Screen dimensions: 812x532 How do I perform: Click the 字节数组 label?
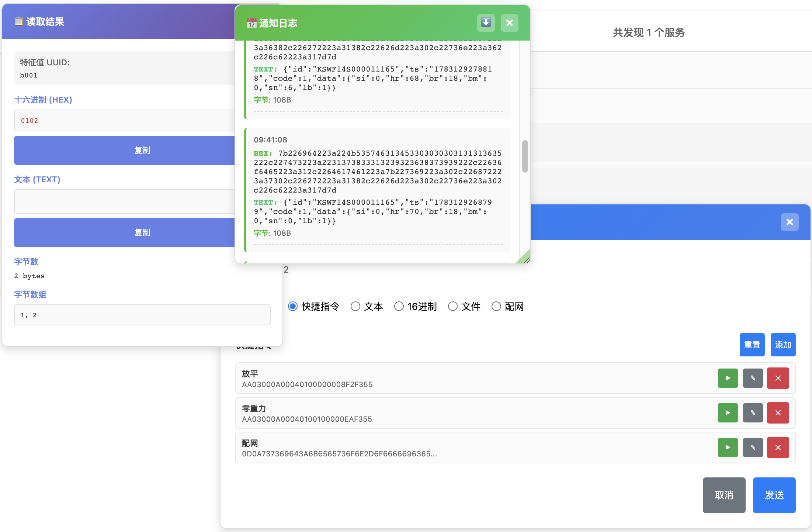30,294
